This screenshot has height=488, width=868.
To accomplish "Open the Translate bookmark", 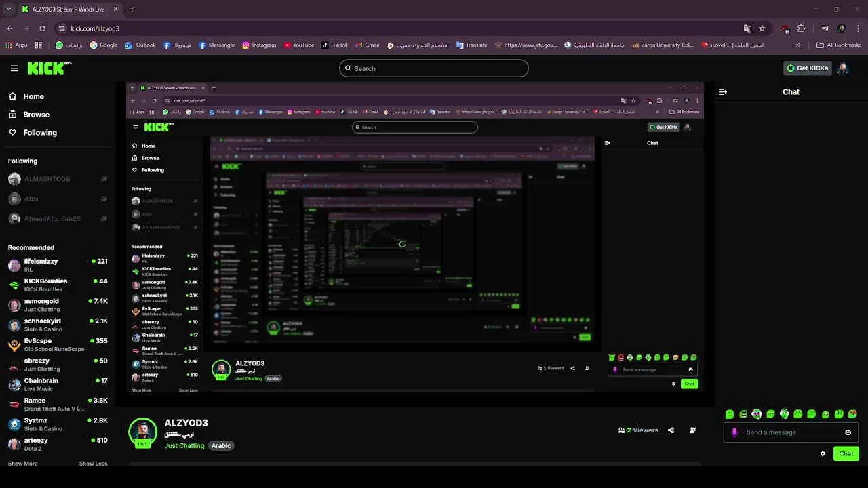I will pos(471,45).
